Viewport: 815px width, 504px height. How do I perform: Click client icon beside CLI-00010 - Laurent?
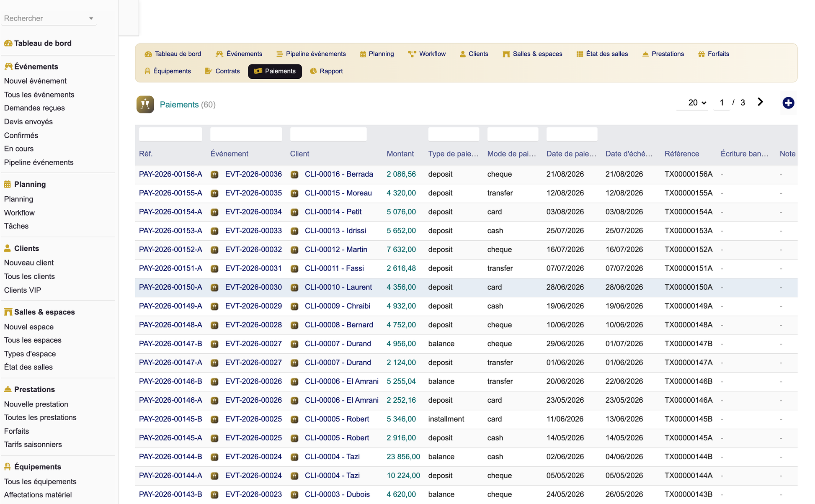(294, 288)
